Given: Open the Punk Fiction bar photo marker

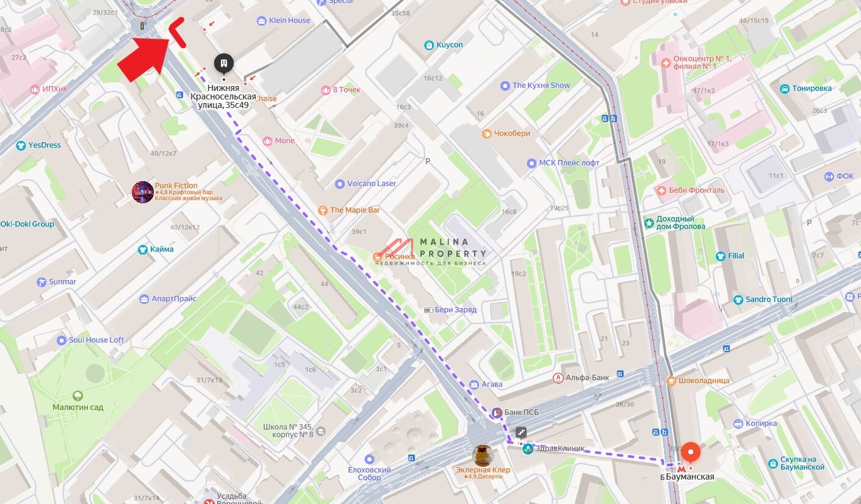Looking at the screenshot, I should tap(143, 192).
